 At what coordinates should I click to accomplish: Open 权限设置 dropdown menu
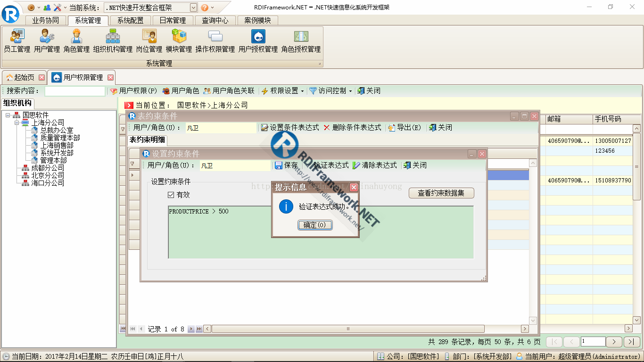tap(283, 91)
